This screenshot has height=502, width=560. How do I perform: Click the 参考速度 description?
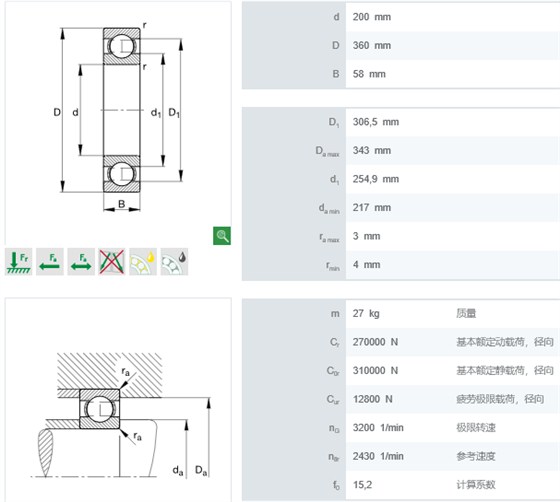(x=476, y=456)
